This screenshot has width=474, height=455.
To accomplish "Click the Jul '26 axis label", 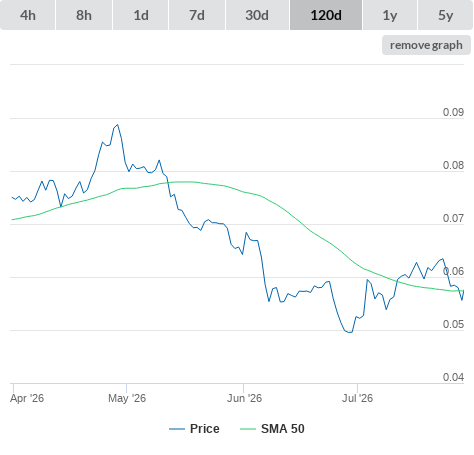I will (x=357, y=398).
